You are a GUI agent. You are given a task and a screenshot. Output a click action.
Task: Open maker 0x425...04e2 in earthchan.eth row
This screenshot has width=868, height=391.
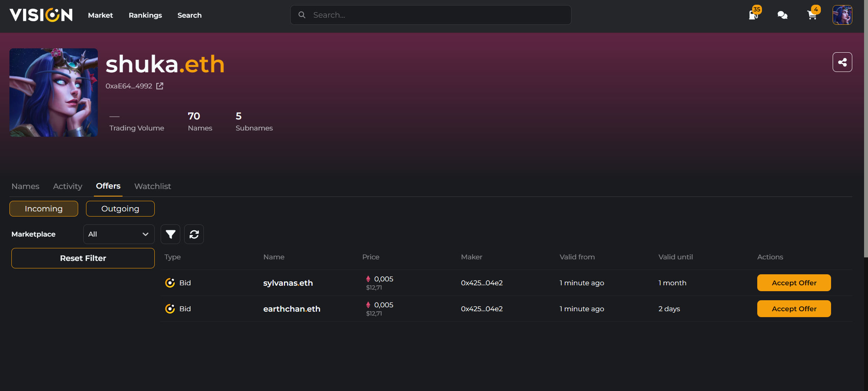tap(482, 309)
